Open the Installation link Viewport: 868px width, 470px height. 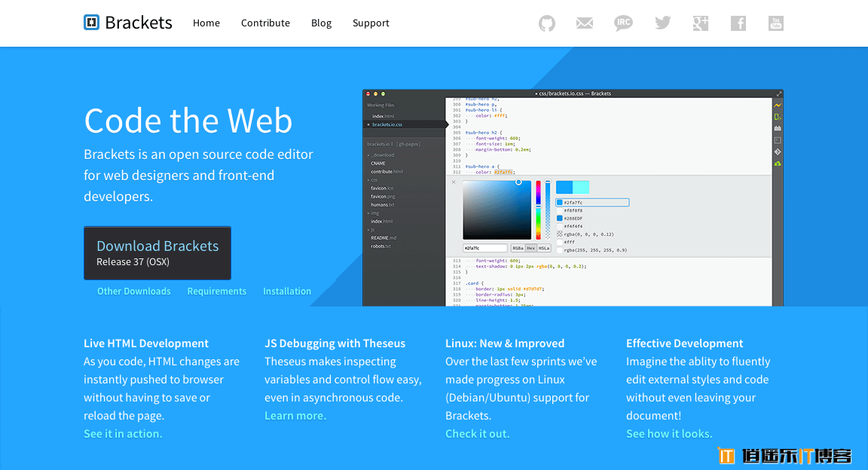pos(287,291)
